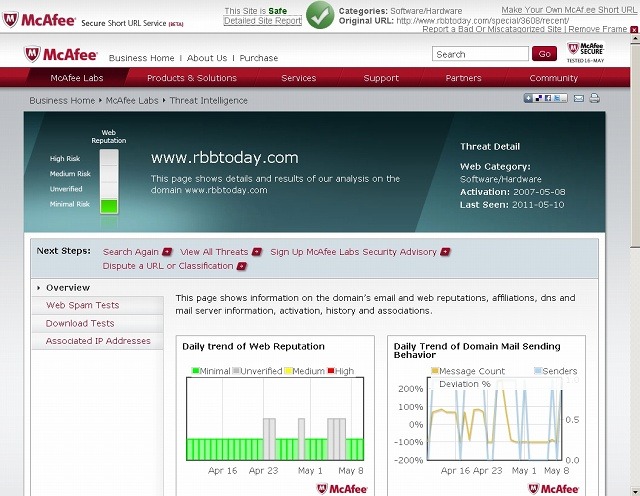640x496 pixels.
Task: Share page on Facebook icon
Action: click(548, 98)
